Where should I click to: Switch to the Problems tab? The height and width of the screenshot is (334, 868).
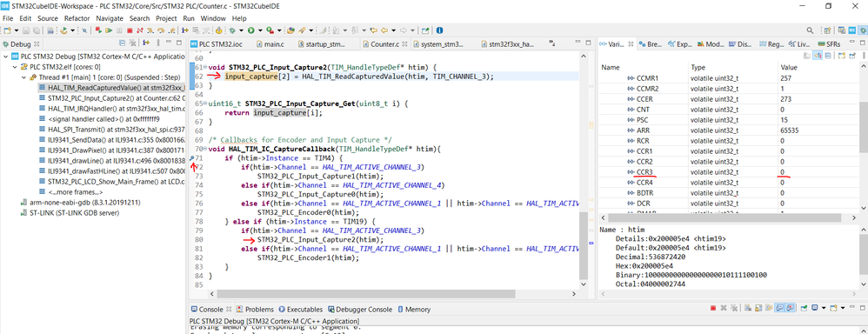[x=254, y=310]
